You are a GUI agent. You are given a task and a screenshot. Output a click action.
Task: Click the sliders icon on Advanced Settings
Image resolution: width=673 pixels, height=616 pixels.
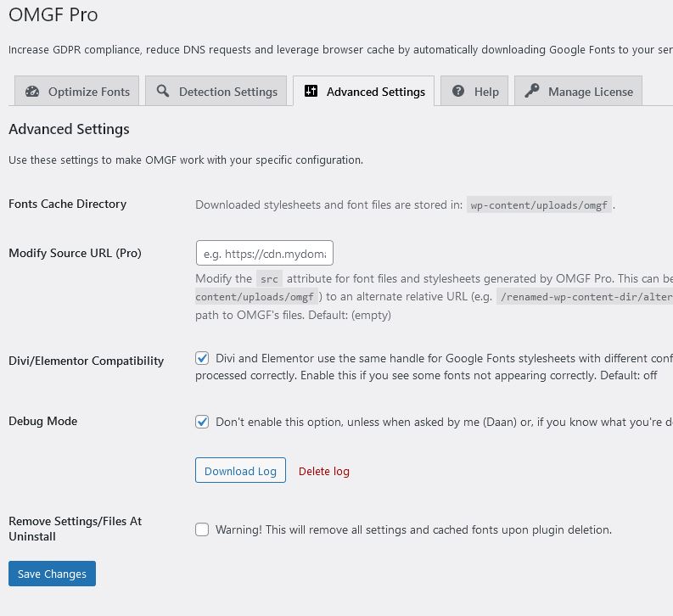[x=311, y=91]
